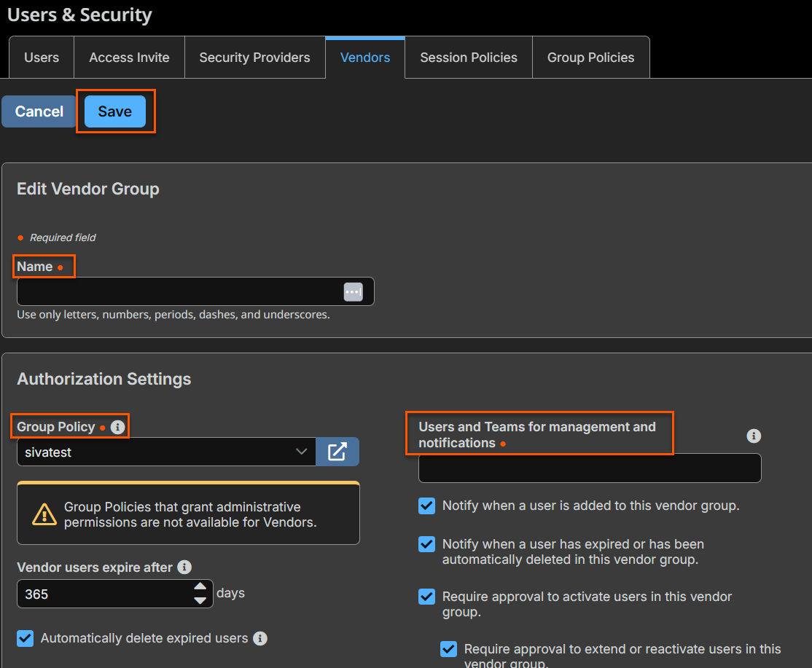Go to the Session Policies tab

click(469, 58)
